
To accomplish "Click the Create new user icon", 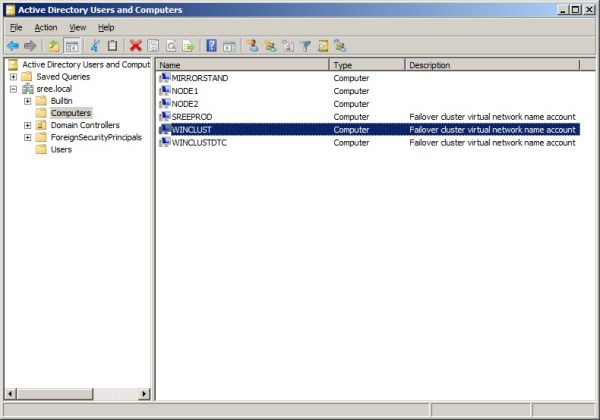I will tap(253, 45).
